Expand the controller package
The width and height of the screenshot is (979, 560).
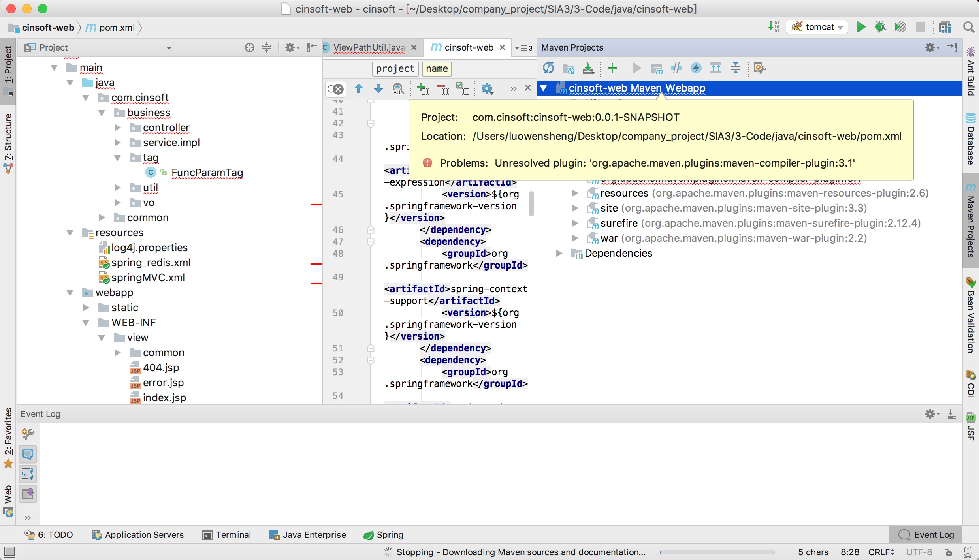click(x=117, y=128)
